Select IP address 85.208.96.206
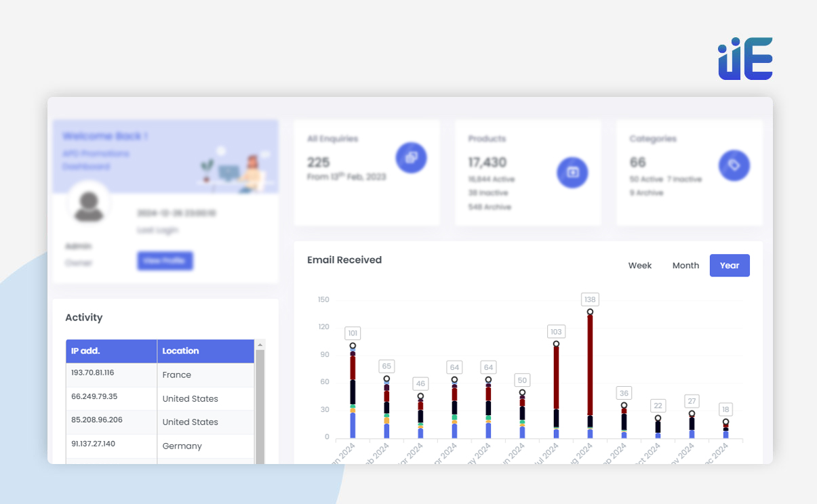This screenshot has width=817, height=504. pos(97,420)
